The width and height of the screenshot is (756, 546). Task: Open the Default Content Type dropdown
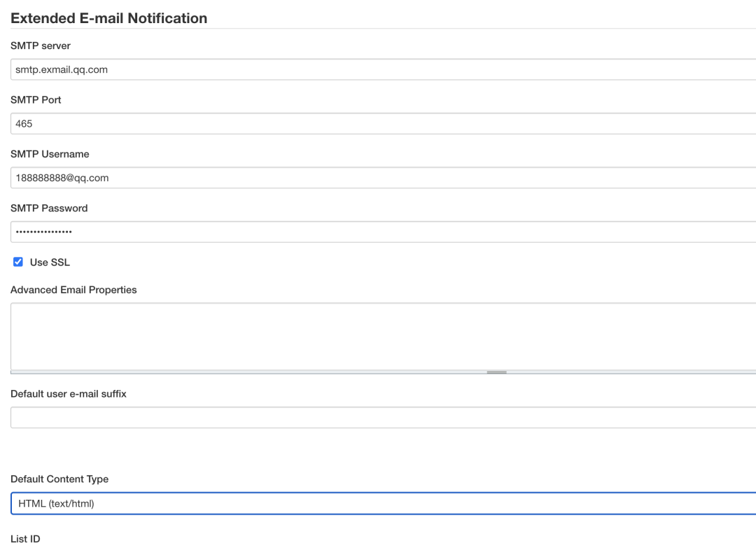click(x=383, y=503)
